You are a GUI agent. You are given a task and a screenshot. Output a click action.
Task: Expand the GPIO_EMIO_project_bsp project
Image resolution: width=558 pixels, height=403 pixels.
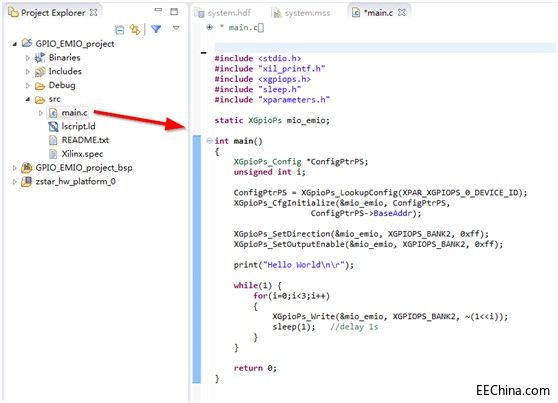(14, 168)
